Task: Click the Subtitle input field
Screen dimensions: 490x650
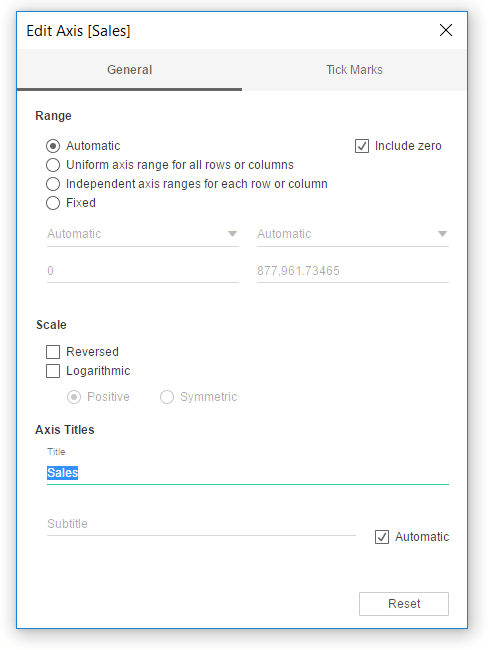Action: (x=201, y=524)
